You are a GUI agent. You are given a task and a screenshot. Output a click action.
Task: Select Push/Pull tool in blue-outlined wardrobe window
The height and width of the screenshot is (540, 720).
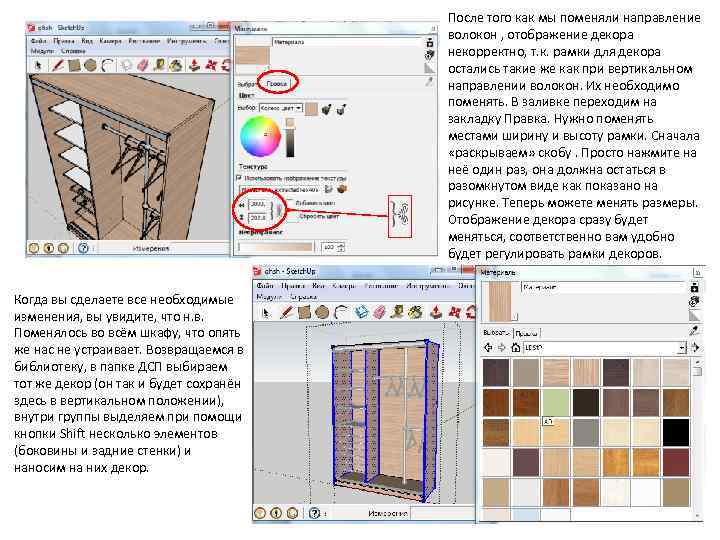(436, 313)
